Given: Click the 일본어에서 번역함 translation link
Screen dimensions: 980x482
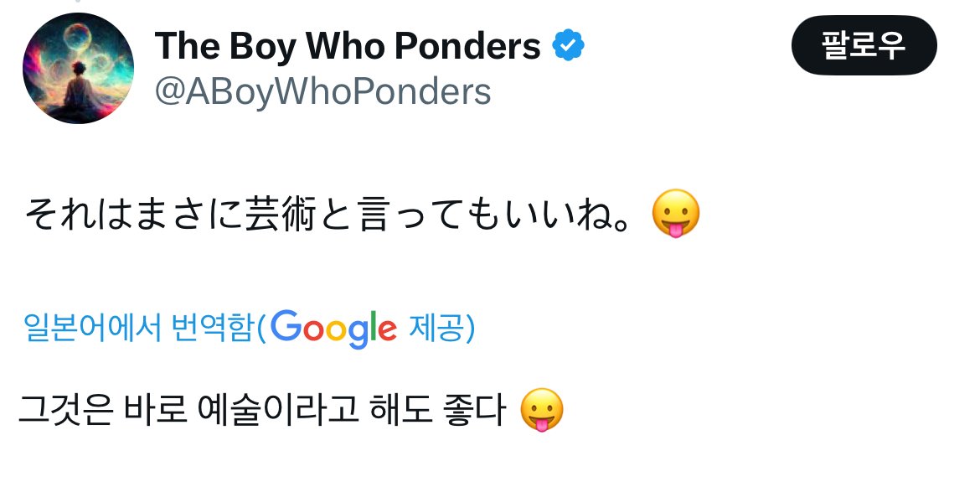Looking at the screenshot, I should 138,328.
